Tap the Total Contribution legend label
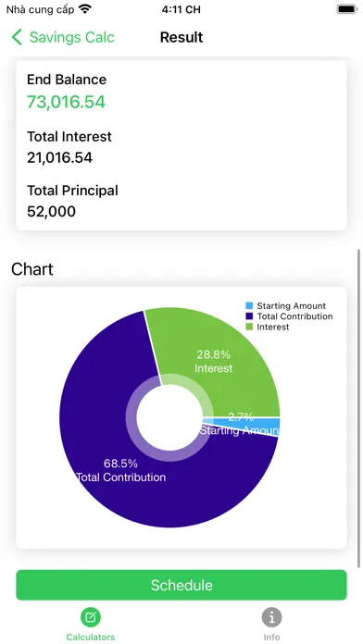363x644 pixels. tap(294, 316)
